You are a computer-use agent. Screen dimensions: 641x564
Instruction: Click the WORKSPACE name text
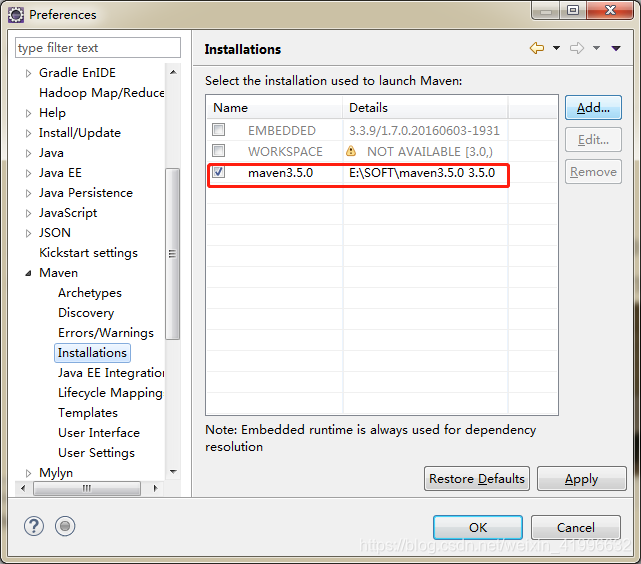[x=285, y=152]
